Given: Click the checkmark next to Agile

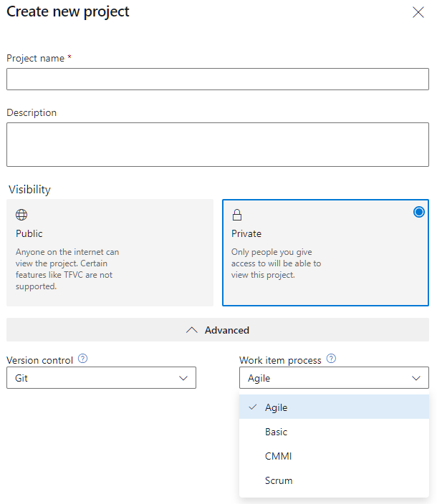Looking at the screenshot, I should click(x=253, y=407).
